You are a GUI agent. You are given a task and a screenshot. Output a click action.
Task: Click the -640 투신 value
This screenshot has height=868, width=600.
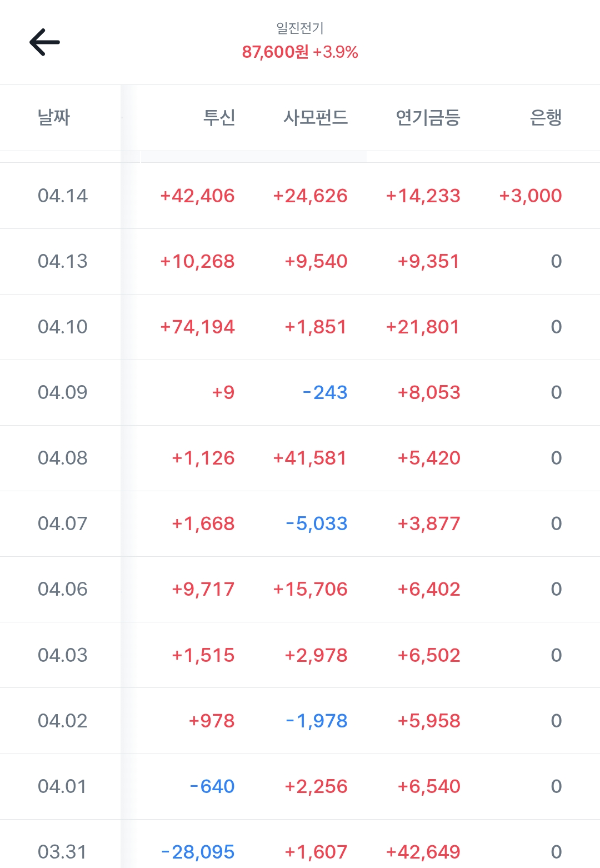coord(212,786)
